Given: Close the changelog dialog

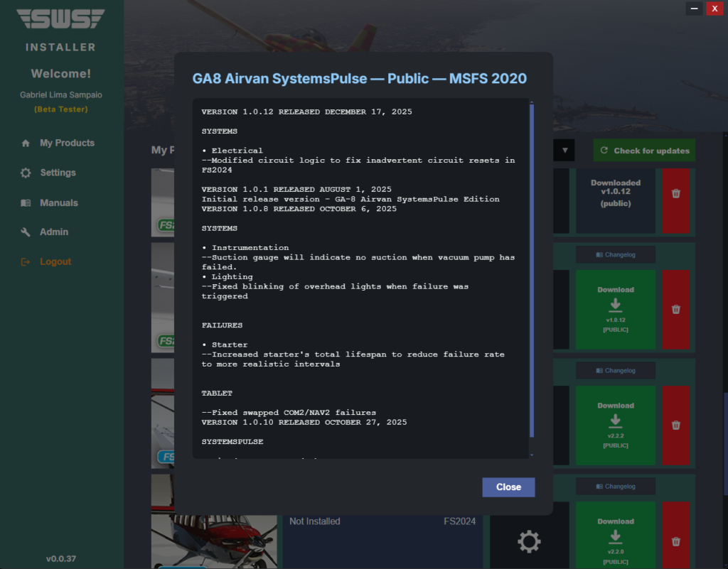Looking at the screenshot, I should [x=508, y=487].
